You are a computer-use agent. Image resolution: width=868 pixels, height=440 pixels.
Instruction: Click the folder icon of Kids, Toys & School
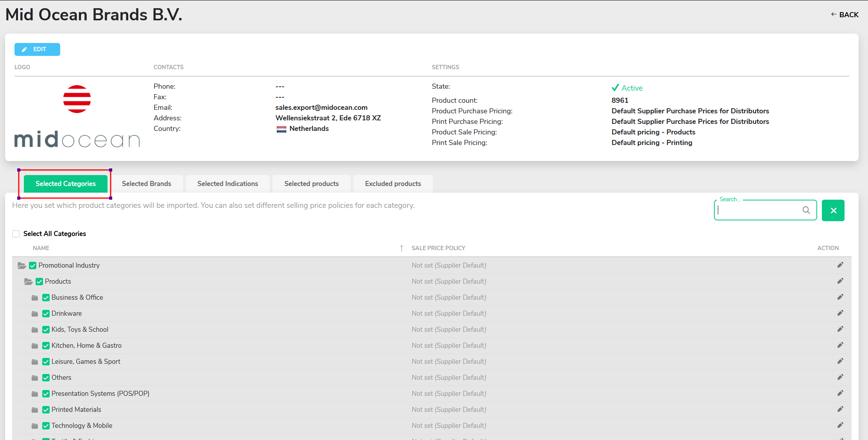coord(35,330)
